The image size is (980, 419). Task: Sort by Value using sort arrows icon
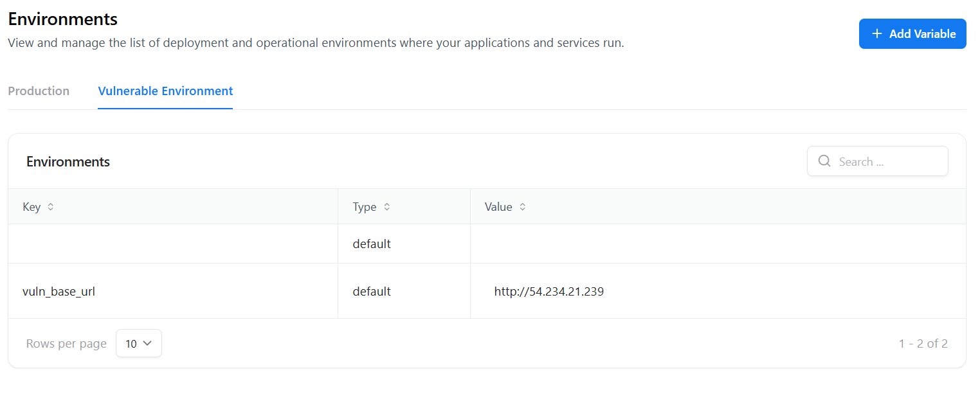click(x=523, y=207)
